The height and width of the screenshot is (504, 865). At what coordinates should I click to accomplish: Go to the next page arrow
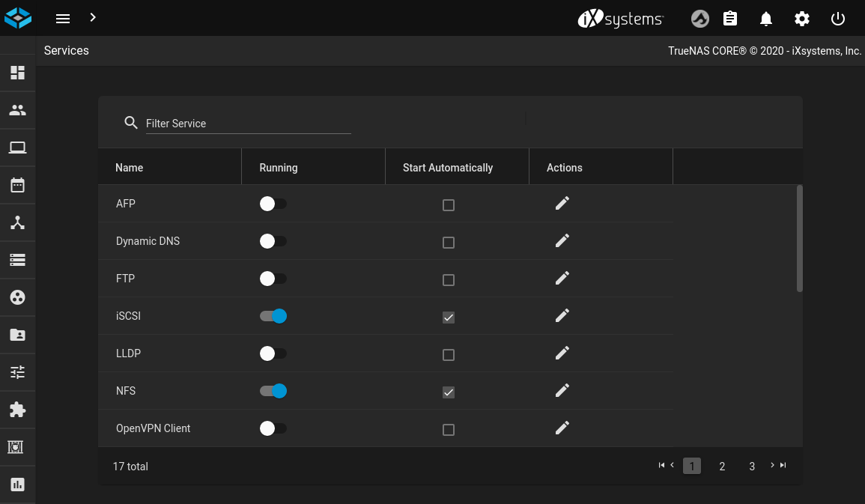(x=772, y=466)
